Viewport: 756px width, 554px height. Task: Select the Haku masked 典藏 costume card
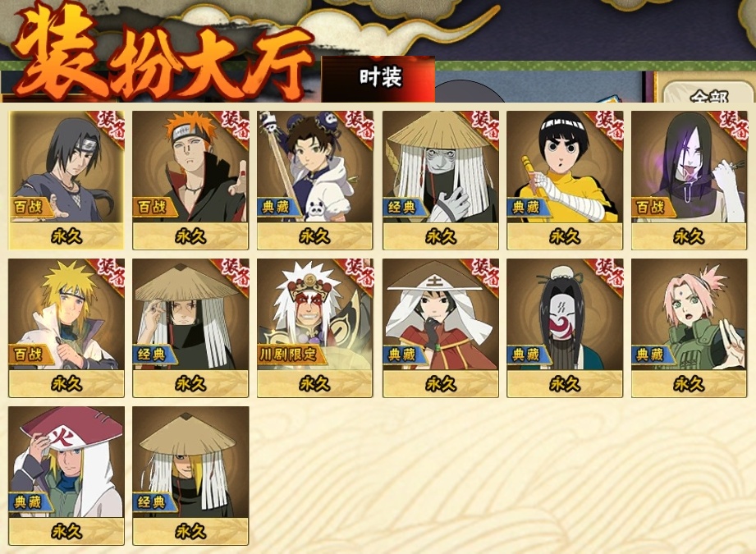(565, 327)
